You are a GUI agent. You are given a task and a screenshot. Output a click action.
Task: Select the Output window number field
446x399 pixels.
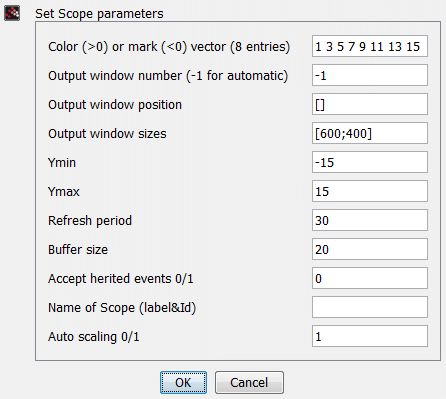(370, 75)
